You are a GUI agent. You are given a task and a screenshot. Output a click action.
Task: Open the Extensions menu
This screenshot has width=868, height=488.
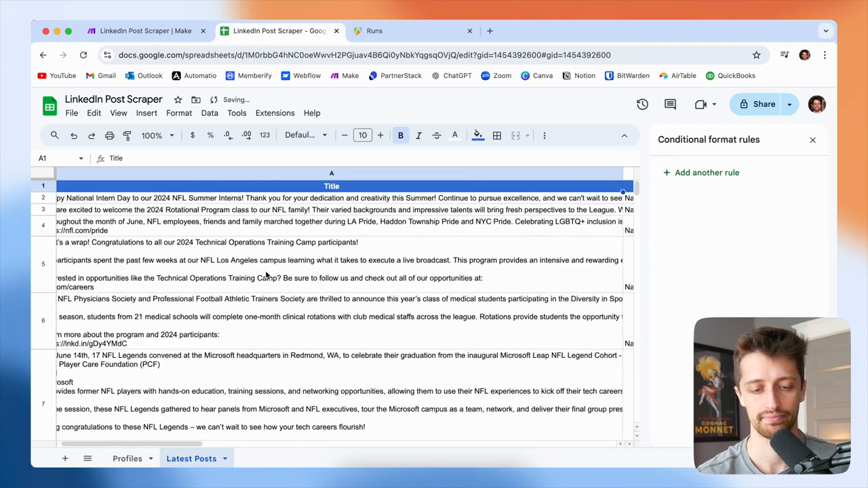coord(275,113)
